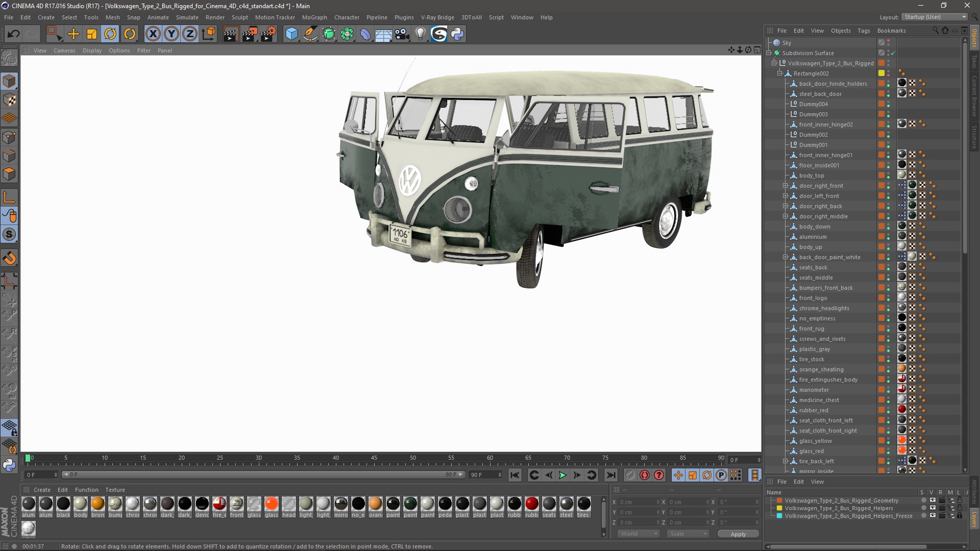Enable the Snap S icon in left palette
980x551 pixels.
tap(9, 235)
